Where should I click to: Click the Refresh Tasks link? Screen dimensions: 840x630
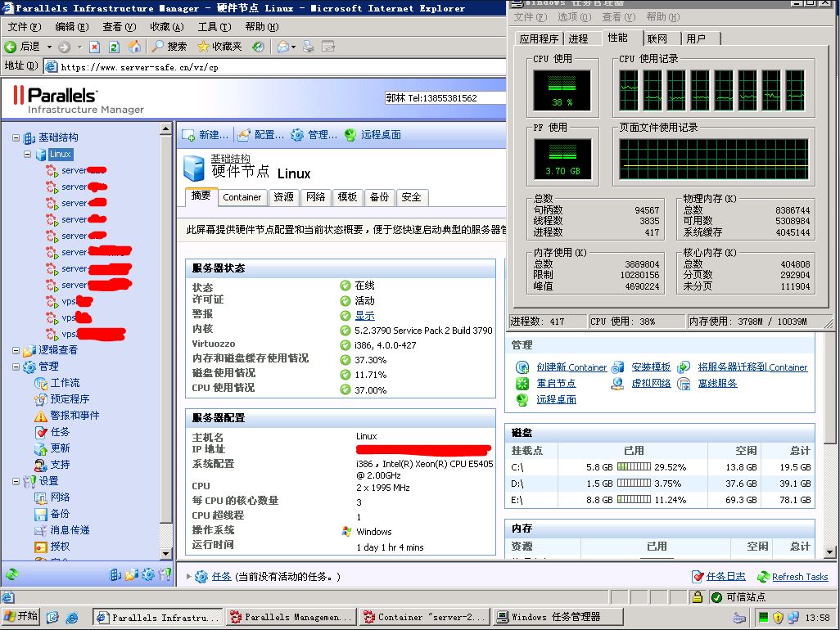pyautogui.click(x=800, y=577)
